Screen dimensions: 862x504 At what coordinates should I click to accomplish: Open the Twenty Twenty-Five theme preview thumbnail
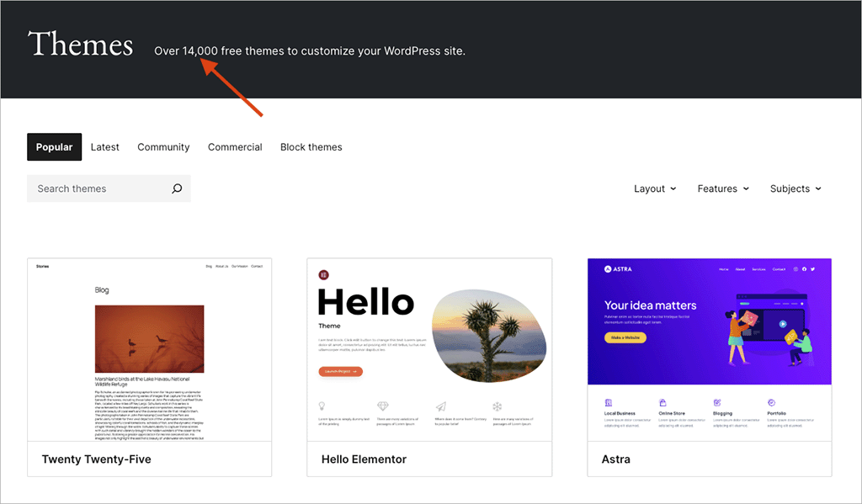tap(150, 349)
